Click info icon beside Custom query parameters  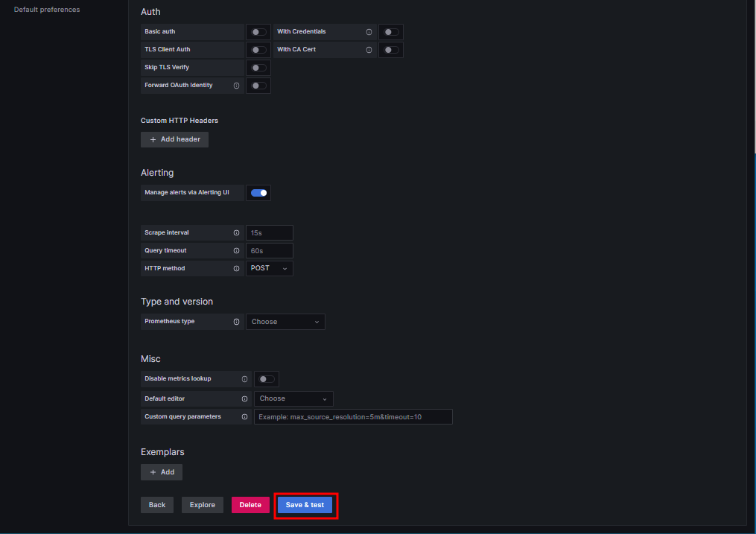(244, 416)
